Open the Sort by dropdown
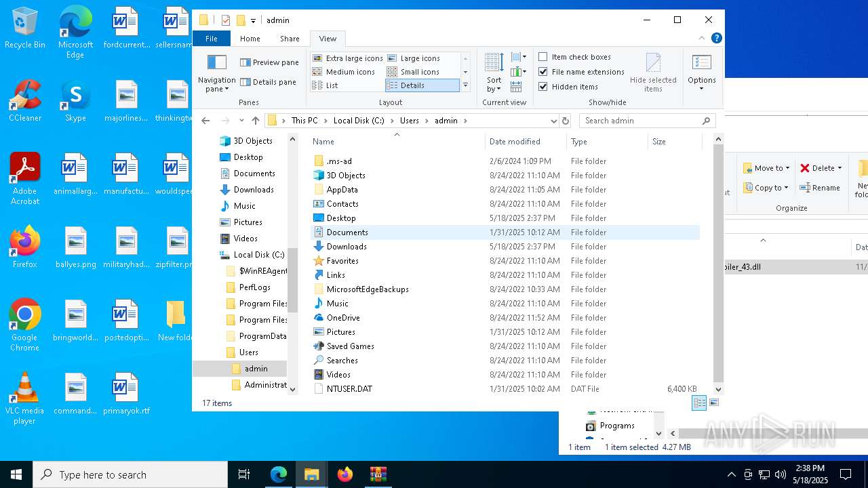 pos(494,73)
